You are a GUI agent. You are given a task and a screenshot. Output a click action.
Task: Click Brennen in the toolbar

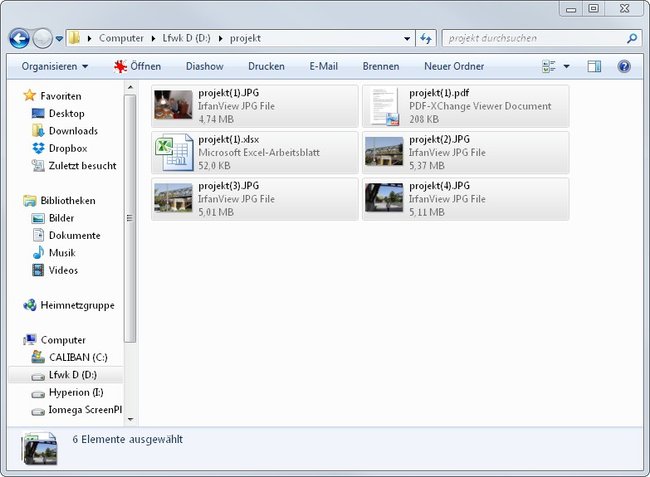(381, 66)
